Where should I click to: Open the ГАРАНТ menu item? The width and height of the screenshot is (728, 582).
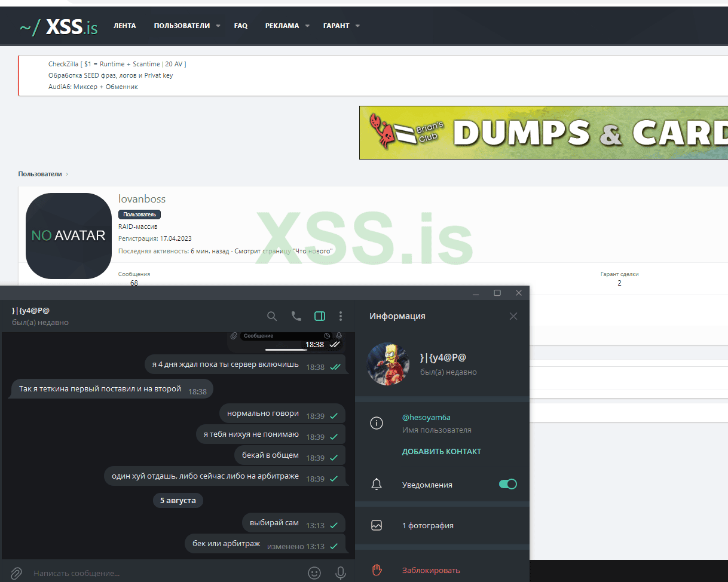click(337, 26)
